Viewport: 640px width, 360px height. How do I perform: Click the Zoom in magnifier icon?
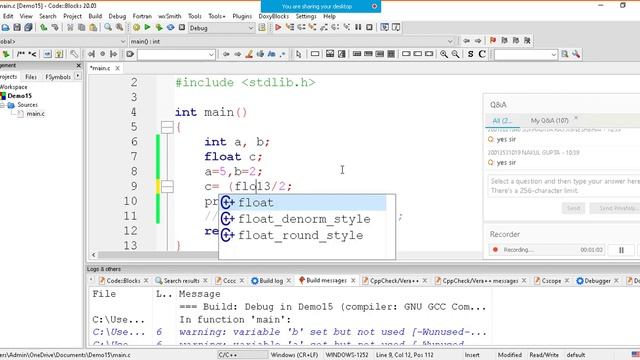pyautogui.click(x=444, y=54)
